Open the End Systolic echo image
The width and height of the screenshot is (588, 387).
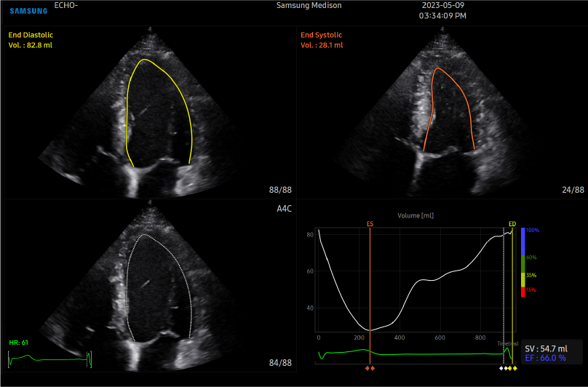coord(442,112)
